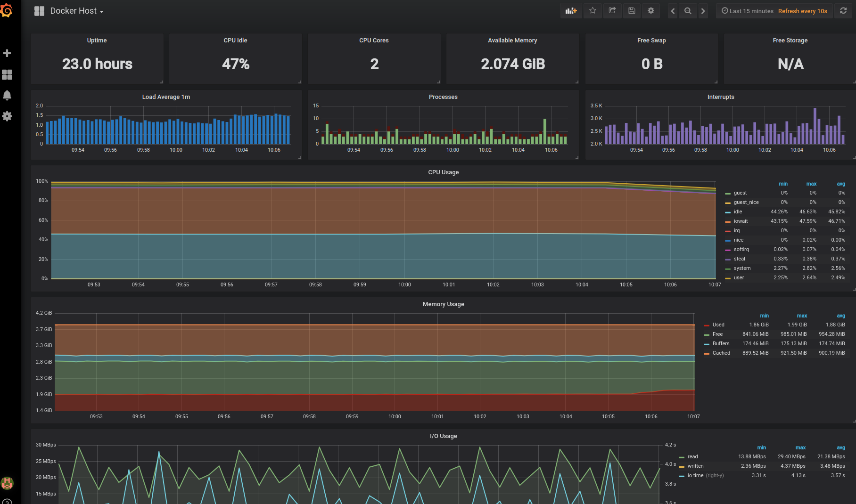Toggle the guest_nice series in CPU legend

coord(746,203)
